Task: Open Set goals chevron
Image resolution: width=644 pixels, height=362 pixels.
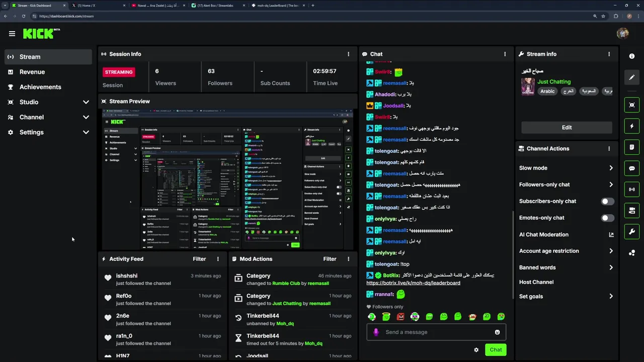Action: (x=611, y=296)
